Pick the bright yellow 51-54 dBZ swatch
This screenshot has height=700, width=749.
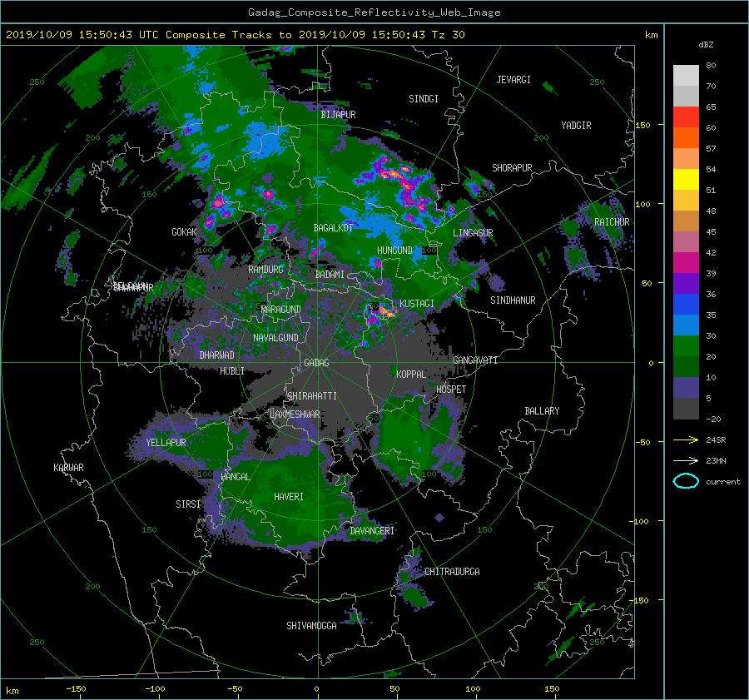click(x=686, y=180)
